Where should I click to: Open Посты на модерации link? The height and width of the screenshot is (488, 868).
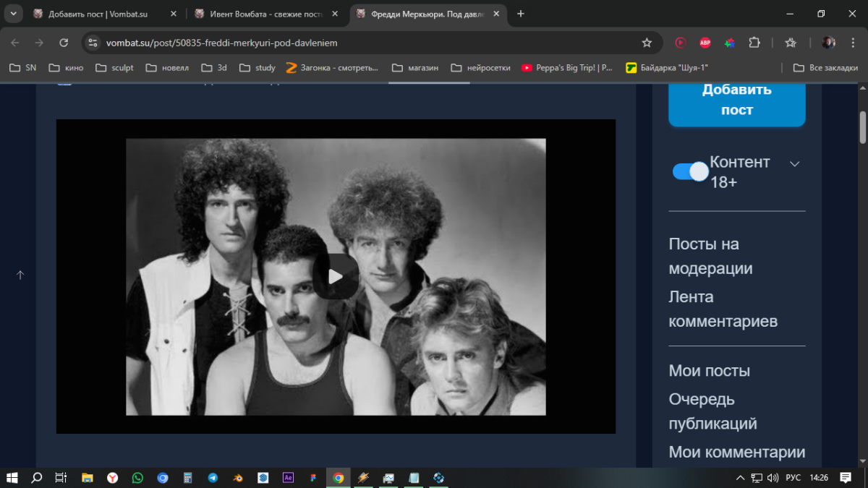click(710, 256)
